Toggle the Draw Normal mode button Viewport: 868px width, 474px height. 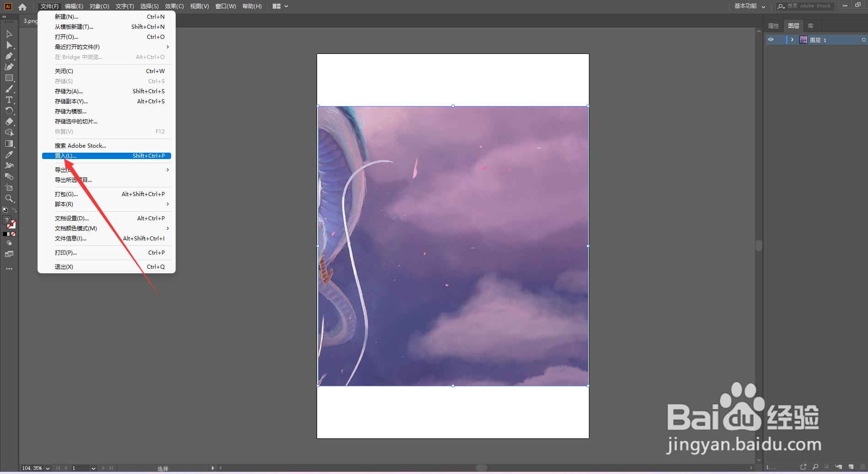point(9,243)
